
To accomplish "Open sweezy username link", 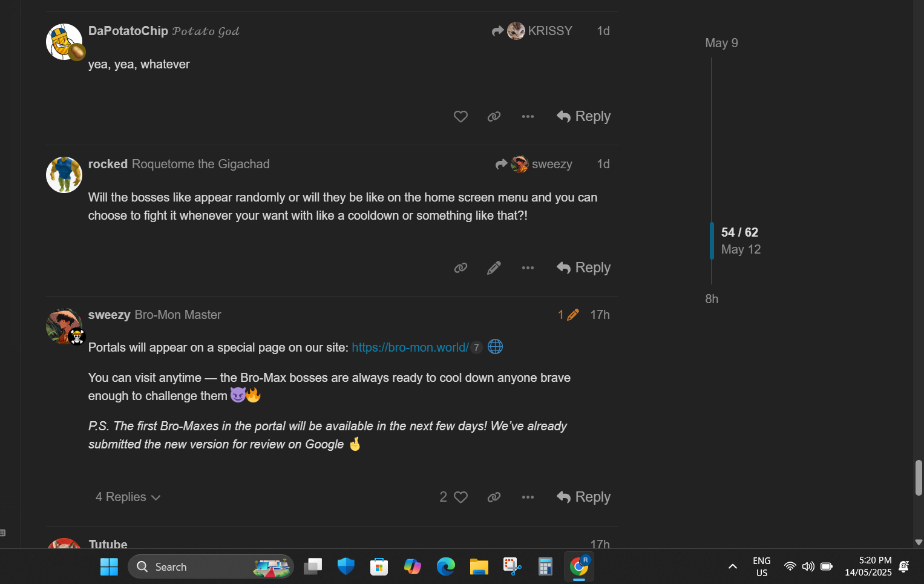I will pyautogui.click(x=109, y=315).
